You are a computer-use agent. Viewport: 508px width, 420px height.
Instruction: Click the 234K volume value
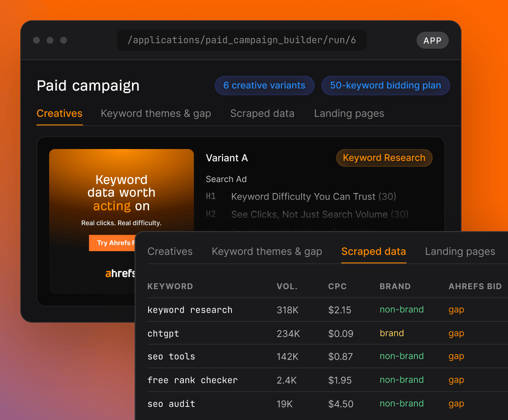point(288,334)
